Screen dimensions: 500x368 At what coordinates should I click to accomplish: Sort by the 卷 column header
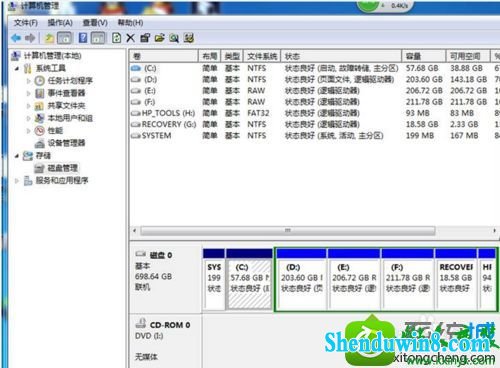point(164,56)
